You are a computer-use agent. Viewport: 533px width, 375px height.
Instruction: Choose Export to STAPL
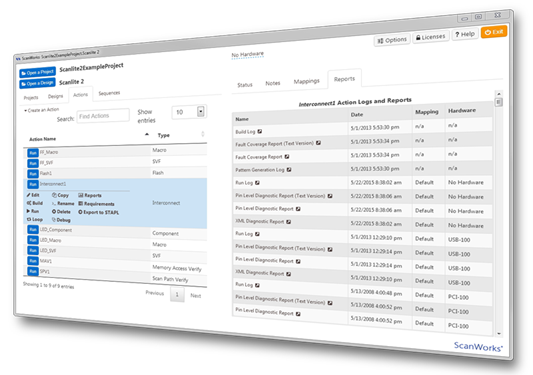(99, 212)
